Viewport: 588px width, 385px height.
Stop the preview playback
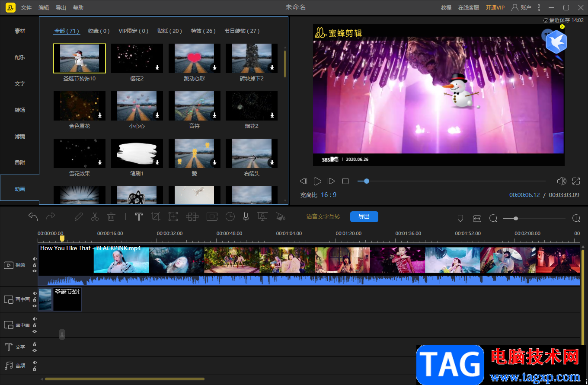click(x=345, y=181)
